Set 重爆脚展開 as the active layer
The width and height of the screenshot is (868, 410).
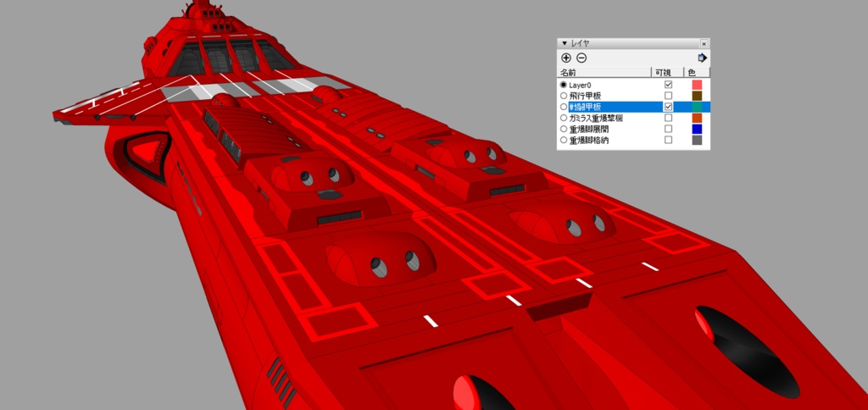click(x=564, y=129)
